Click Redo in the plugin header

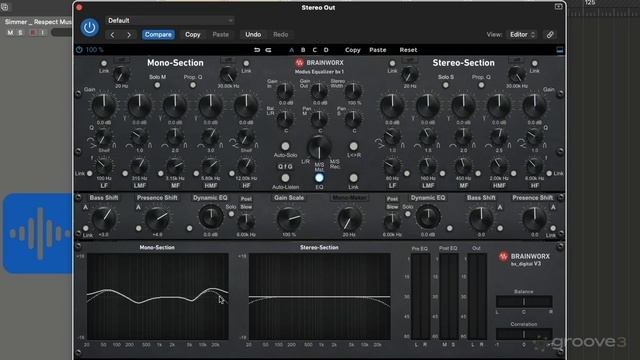pyautogui.click(x=280, y=35)
